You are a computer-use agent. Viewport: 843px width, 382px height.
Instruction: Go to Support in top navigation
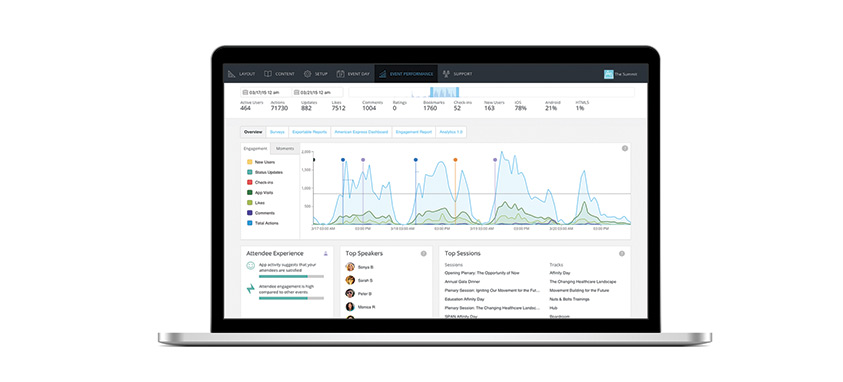coord(462,74)
